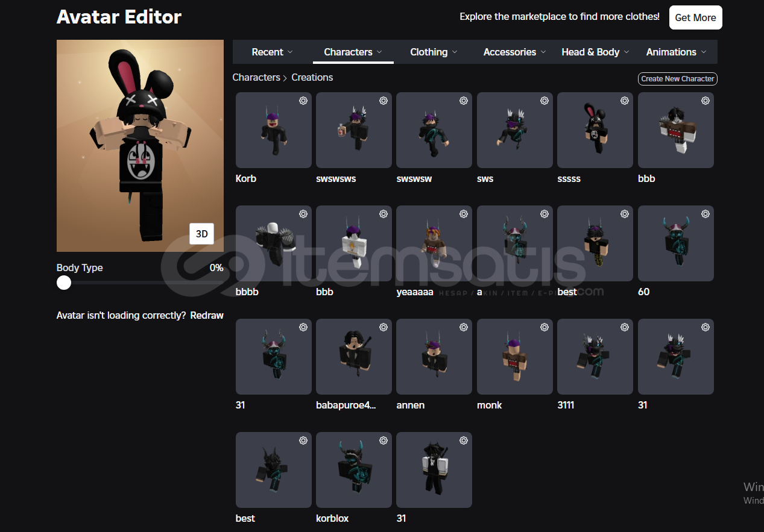Select the Korb character thumbnail

[274, 130]
